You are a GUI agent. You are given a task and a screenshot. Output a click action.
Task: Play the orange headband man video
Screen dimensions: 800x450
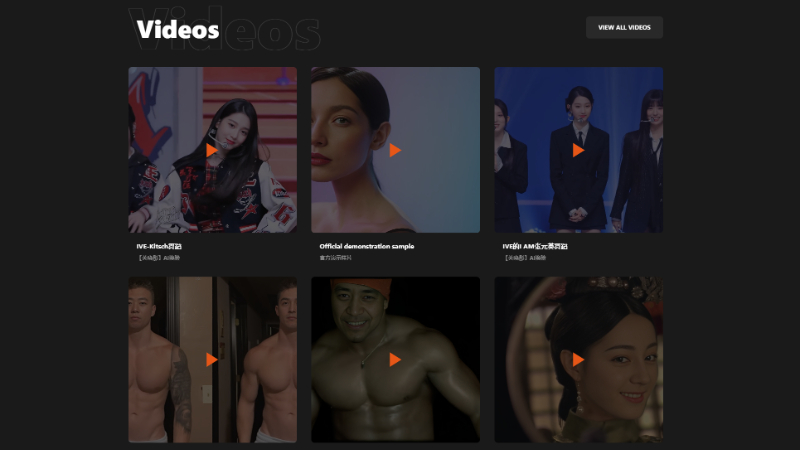(x=395, y=360)
